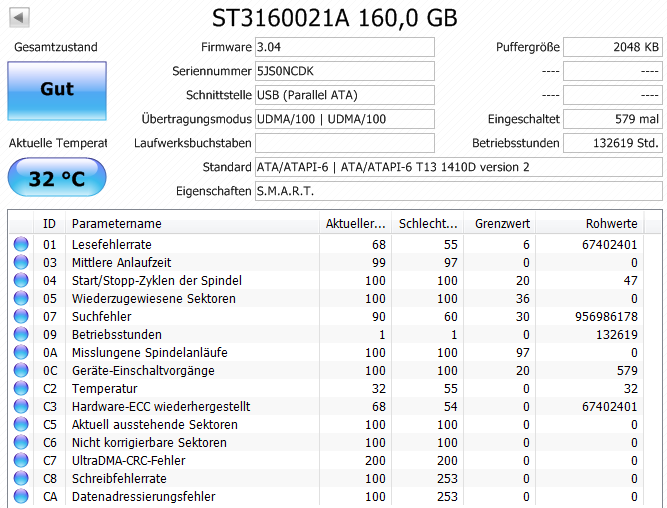Click the Schlecht... column header
The width and height of the screenshot is (667, 508).
(x=428, y=223)
